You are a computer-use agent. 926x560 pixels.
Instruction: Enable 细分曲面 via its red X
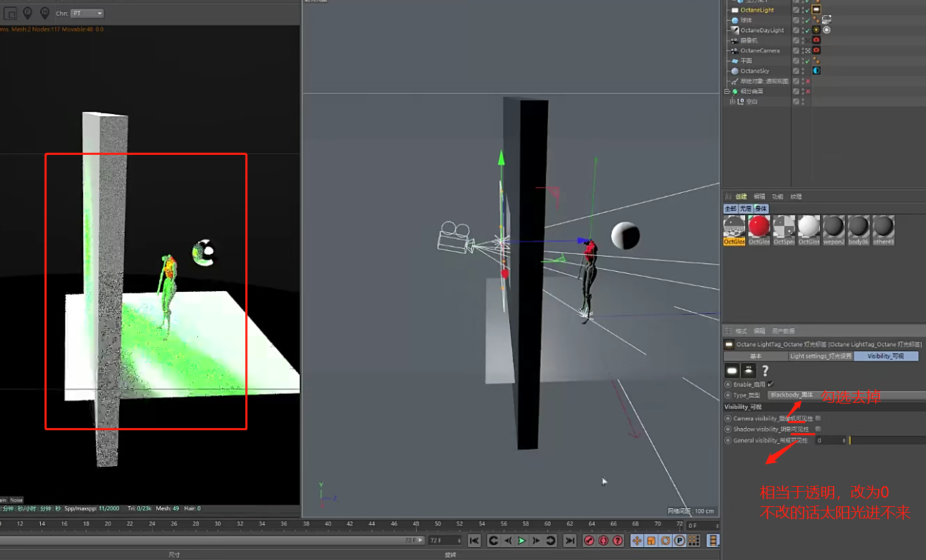[x=808, y=91]
